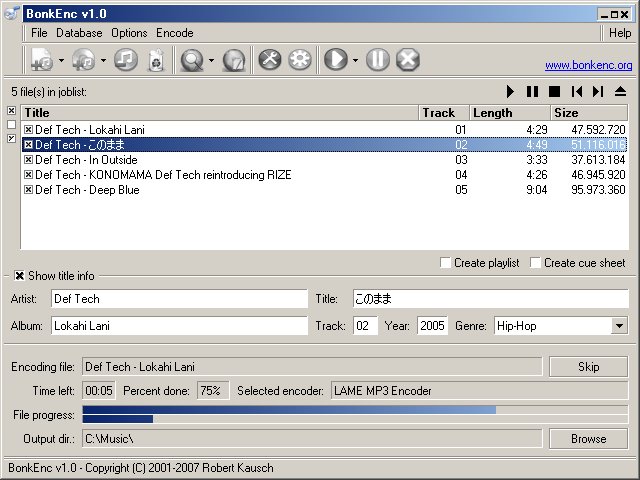Click the BonkEnc title bar app icon

[x=12, y=13]
